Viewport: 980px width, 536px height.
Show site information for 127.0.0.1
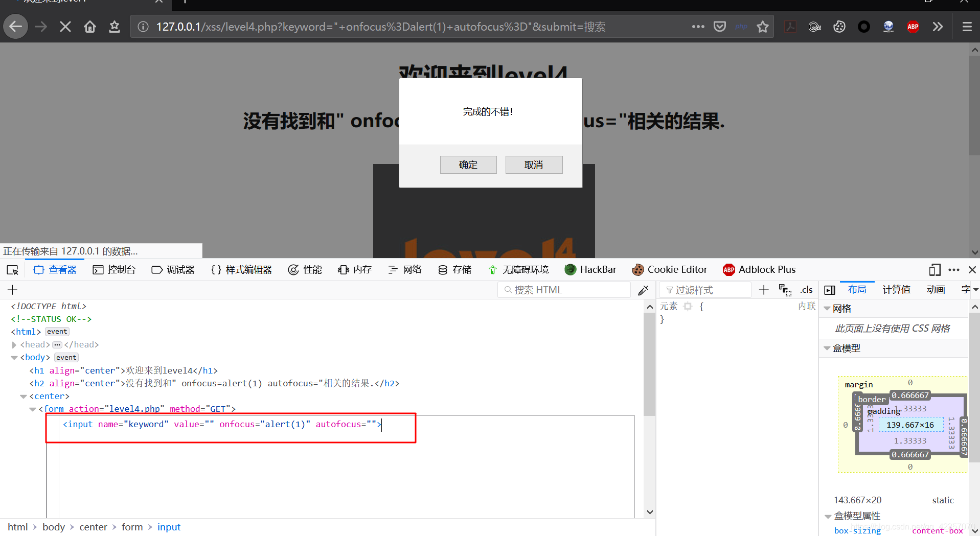click(143, 27)
